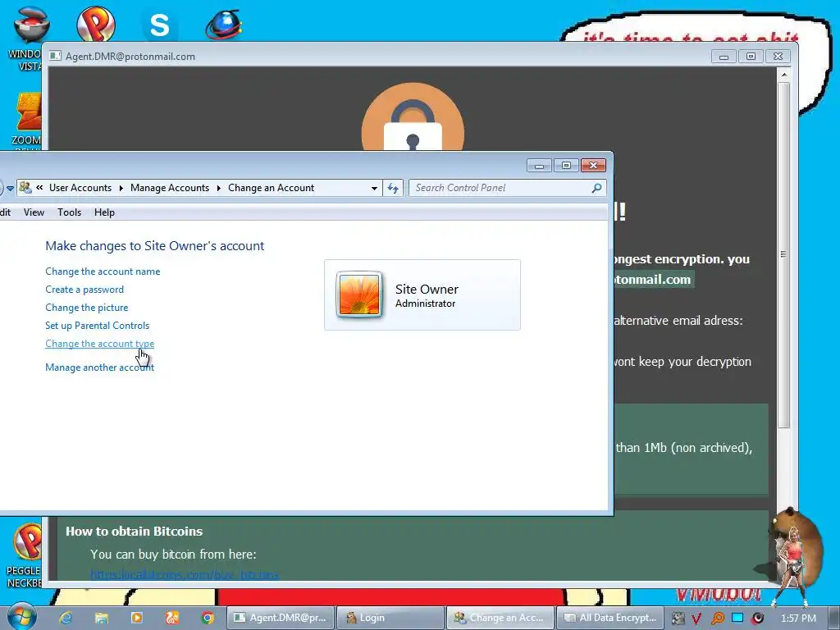The width and height of the screenshot is (840, 630).
Task: Click the search magnifier icon
Action: (x=596, y=188)
